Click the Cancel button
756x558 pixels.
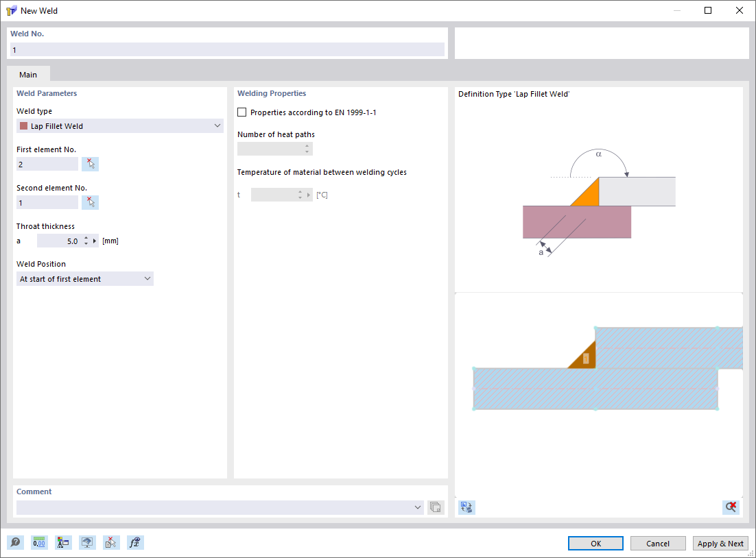click(x=658, y=543)
